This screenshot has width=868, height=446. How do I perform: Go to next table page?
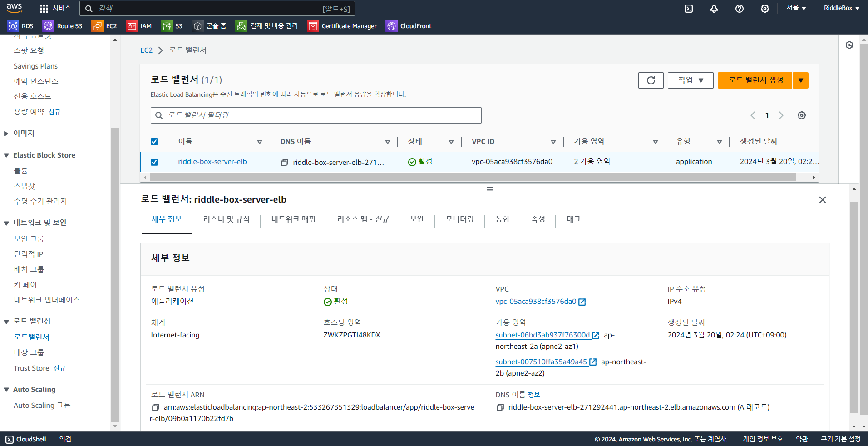(x=781, y=115)
